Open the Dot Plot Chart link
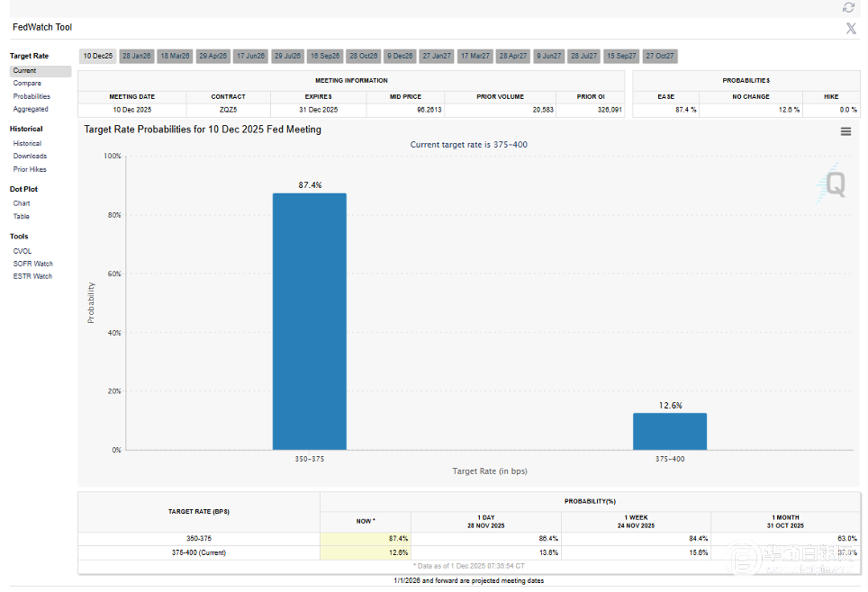 click(22, 203)
